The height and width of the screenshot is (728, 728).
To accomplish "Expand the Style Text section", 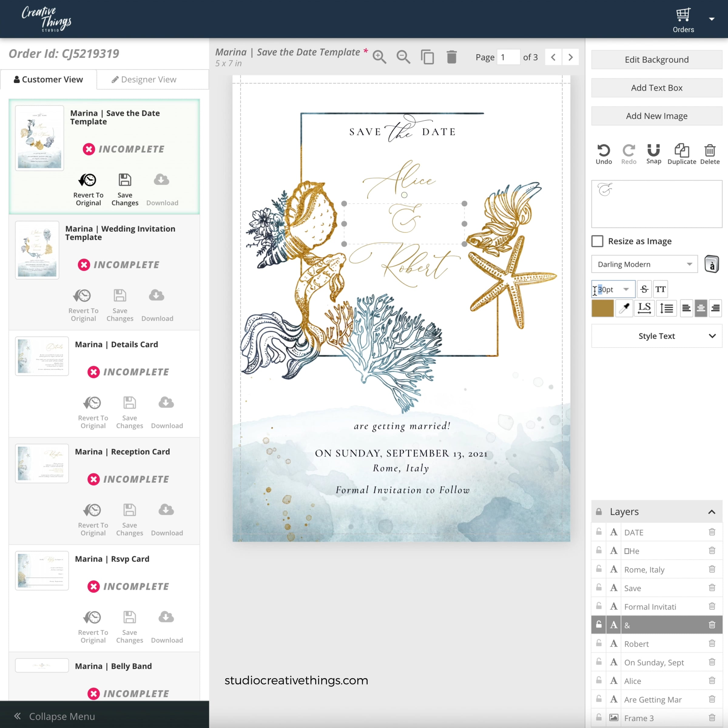I will (656, 336).
